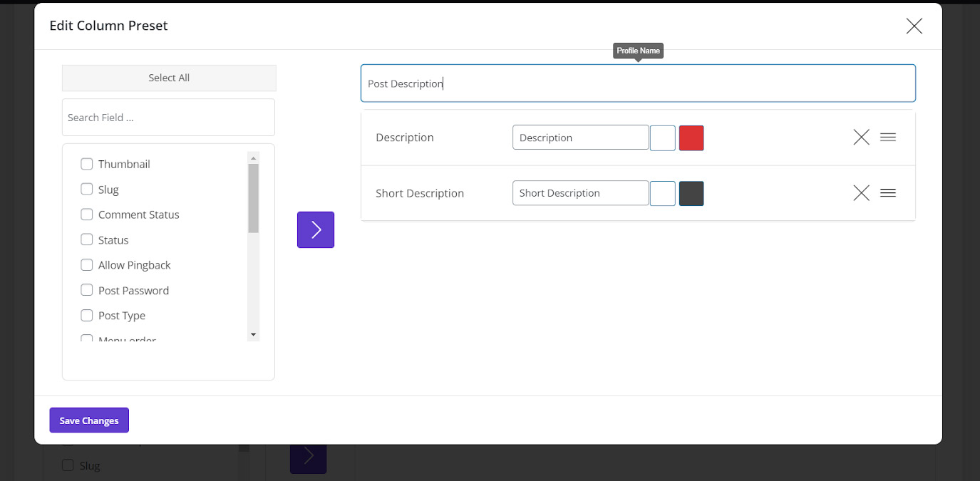Close the Edit Column Preset dialog
Image resolution: width=980 pixels, height=481 pixels.
pos(914,26)
